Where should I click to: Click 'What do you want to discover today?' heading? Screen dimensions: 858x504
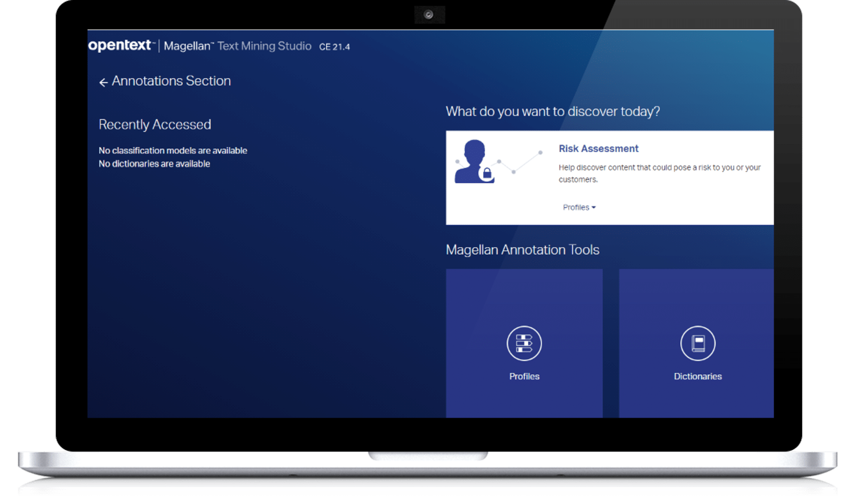coord(553,111)
